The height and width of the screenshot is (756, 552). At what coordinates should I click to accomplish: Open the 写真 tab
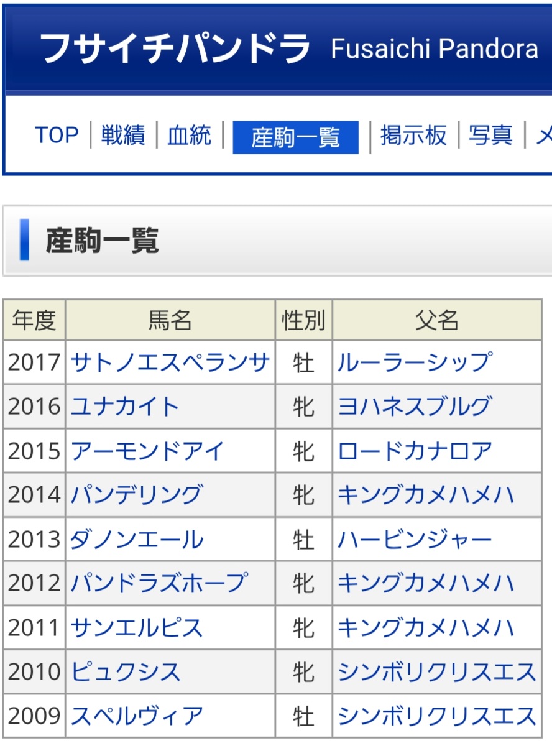490,136
